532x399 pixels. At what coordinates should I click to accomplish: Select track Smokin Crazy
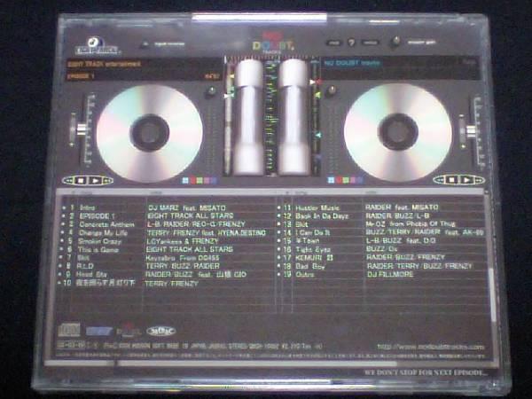tap(99, 241)
